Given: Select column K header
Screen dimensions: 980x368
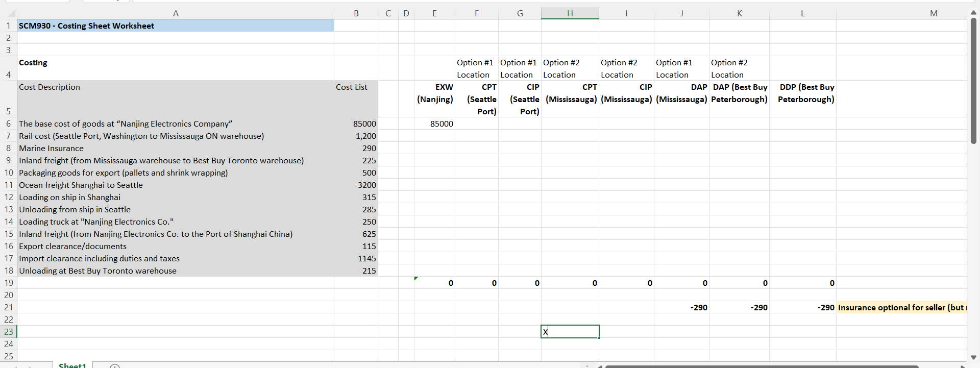Looking at the screenshot, I should (740, 13).
